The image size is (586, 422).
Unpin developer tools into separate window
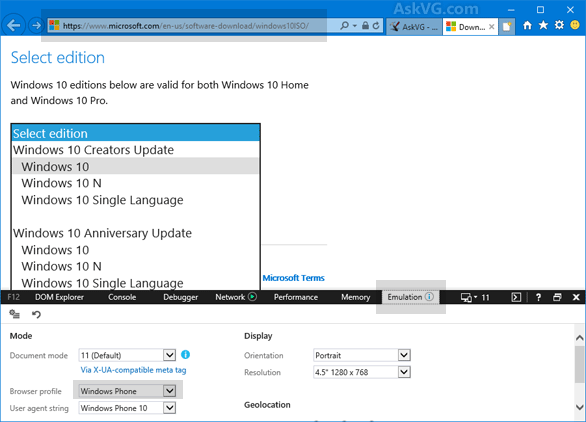(557, 297)
